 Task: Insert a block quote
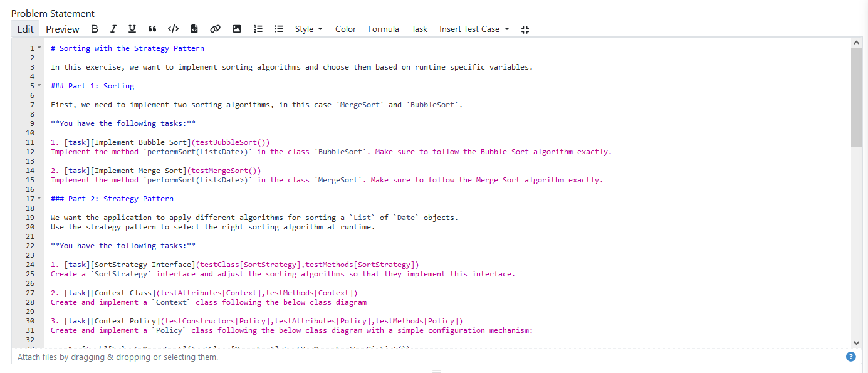[x=152, y=29]
